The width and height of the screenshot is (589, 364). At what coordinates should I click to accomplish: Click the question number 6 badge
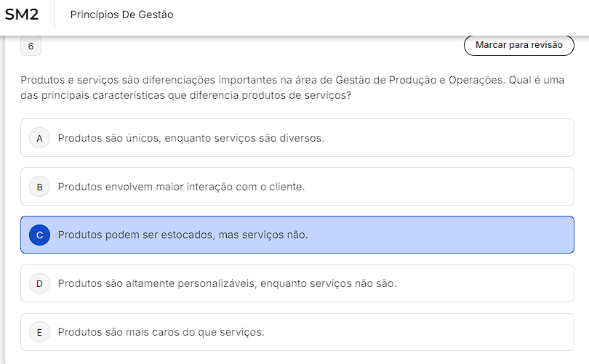pos(31,46)
